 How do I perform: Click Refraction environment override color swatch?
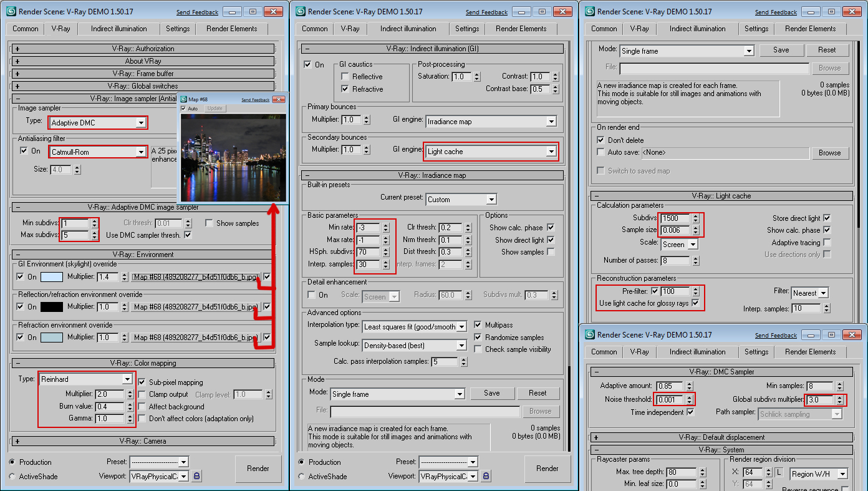tap(51, 338)
